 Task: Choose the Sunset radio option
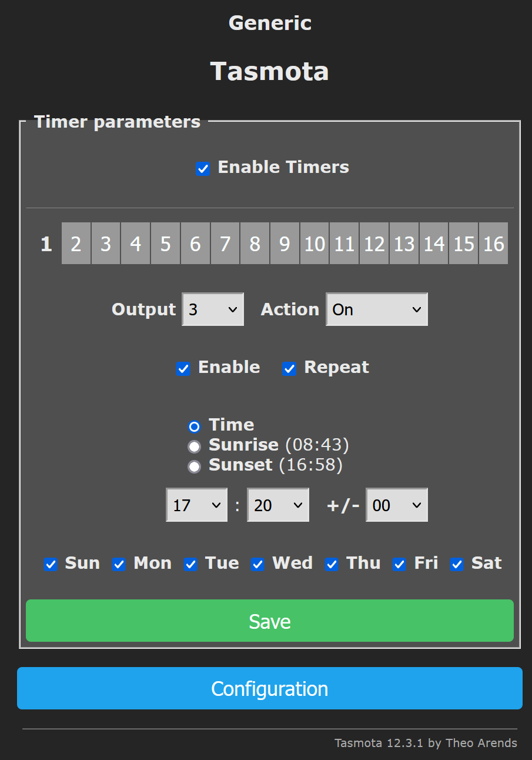(194, 466)
